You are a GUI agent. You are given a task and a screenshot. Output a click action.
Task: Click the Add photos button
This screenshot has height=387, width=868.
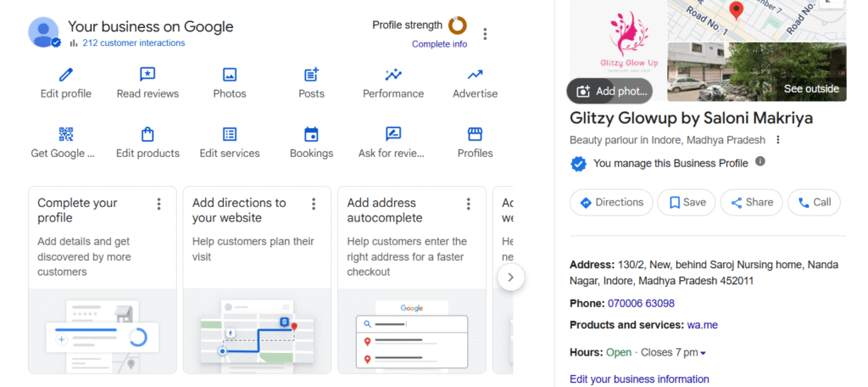[x=609, y=91]
